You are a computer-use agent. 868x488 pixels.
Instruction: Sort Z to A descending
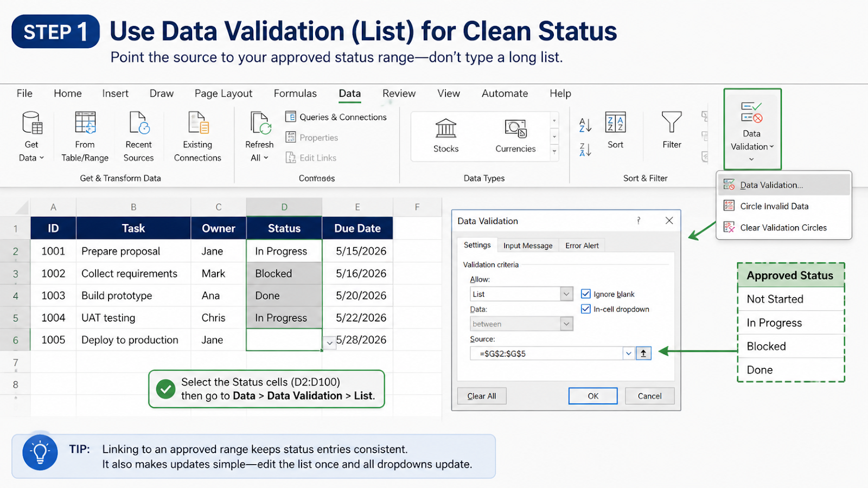[x=585, y=150]
